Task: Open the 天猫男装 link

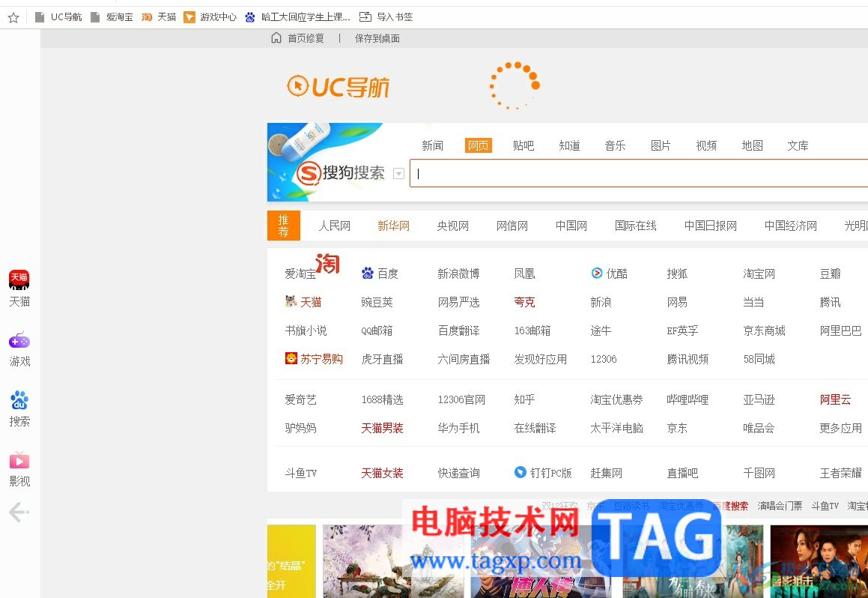Action: coord(382,428)
